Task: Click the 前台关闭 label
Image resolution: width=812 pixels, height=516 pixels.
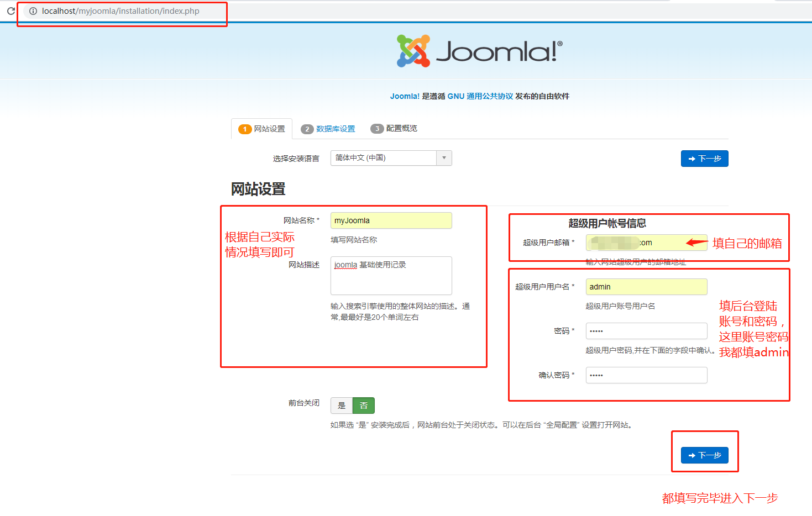Action: click(304, 403)
